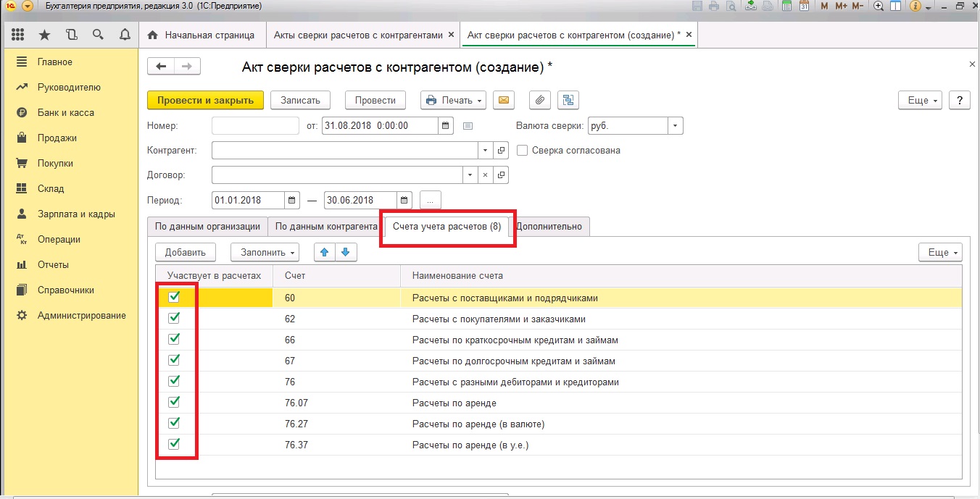Open the history icon in top panel

pos(71,35)
